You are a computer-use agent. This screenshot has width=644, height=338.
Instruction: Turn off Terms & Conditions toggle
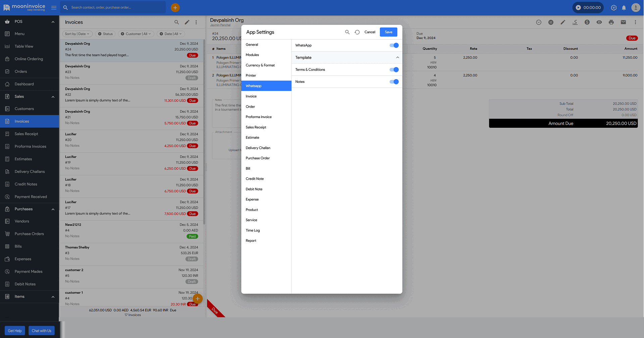394,70
